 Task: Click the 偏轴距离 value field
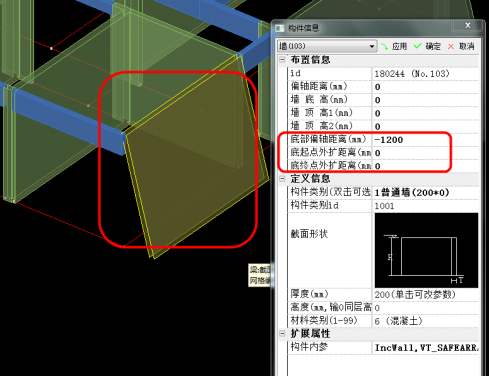(425, 87)
